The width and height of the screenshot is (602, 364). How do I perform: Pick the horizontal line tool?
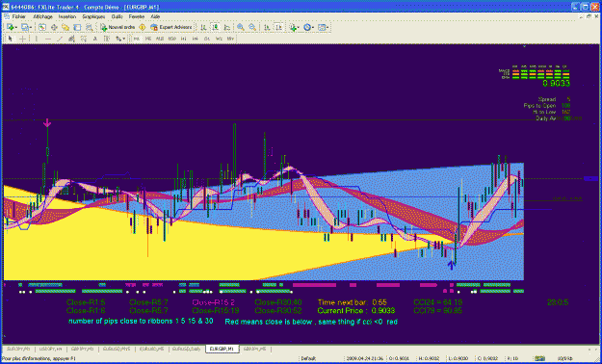click(x=48, y=39)
